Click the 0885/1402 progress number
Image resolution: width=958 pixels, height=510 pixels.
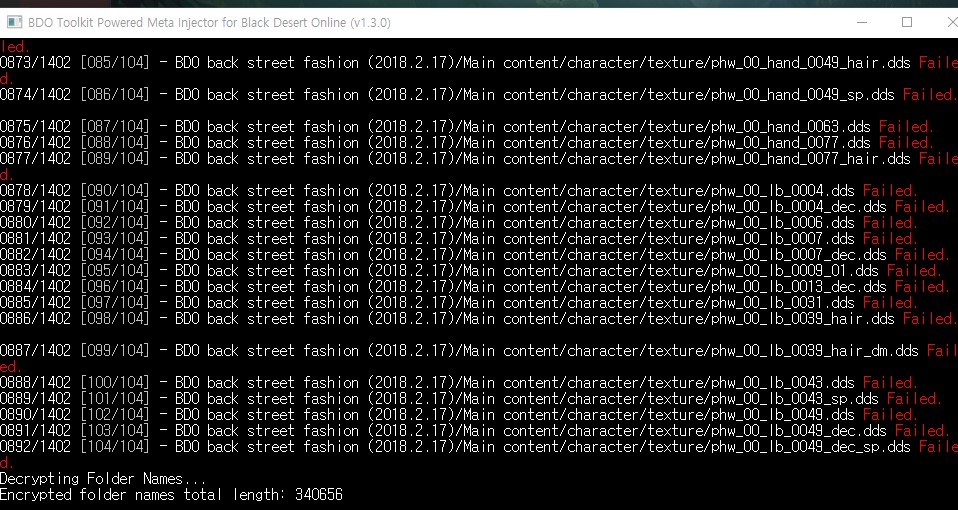[35, 303]
